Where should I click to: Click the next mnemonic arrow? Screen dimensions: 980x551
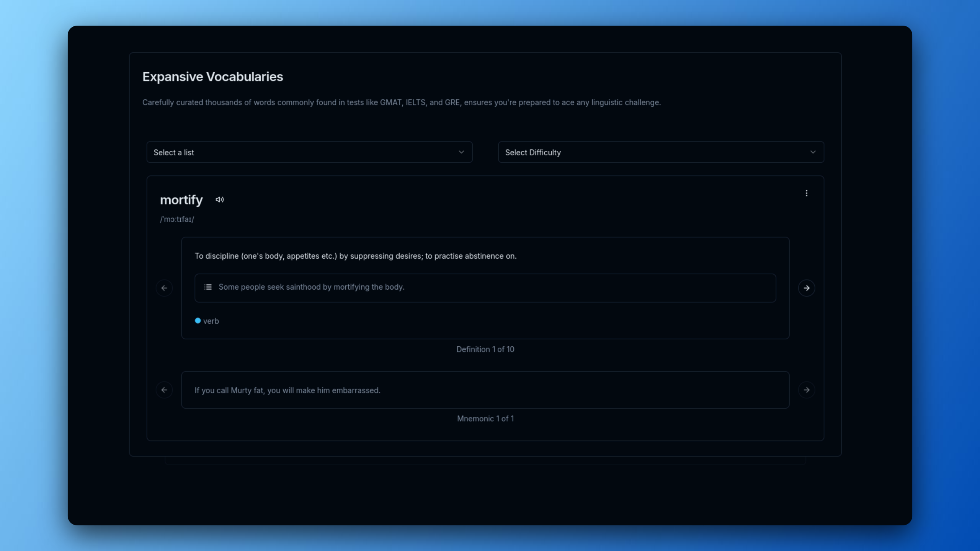[806, 390]
